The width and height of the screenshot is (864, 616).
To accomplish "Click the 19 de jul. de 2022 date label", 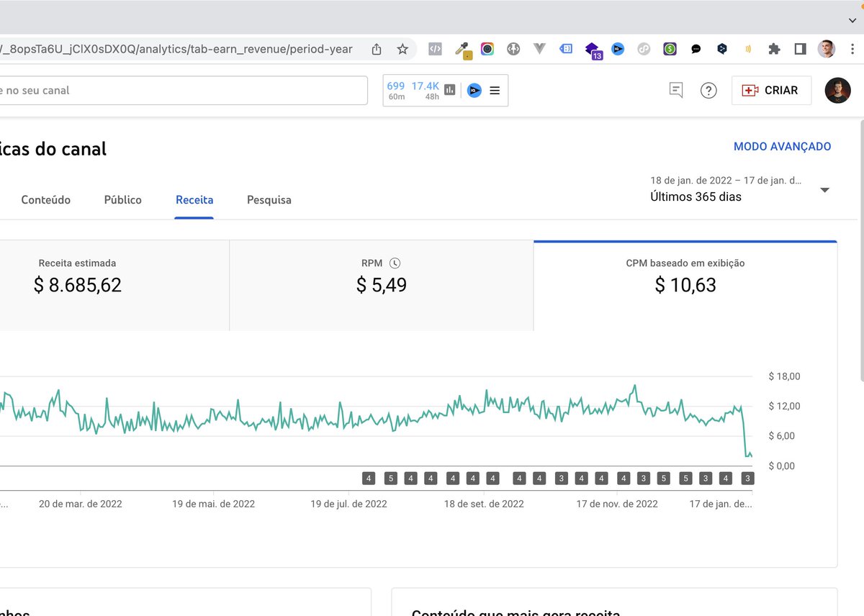I will [349, 504].
